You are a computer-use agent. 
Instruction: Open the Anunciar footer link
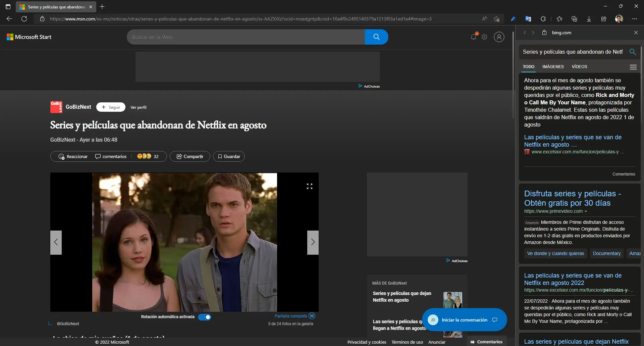coord(437,342)
